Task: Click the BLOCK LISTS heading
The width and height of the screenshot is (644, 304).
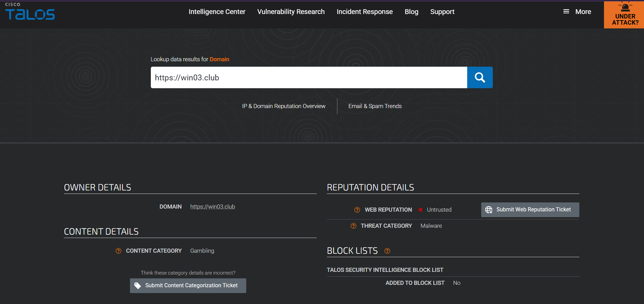Action: (x=352, y=251)
